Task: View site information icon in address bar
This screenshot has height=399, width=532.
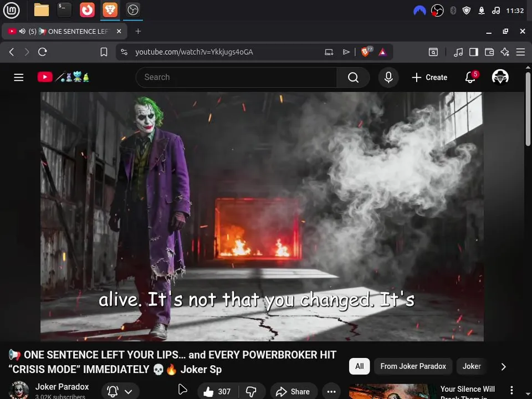Action: tap(124, 52)
